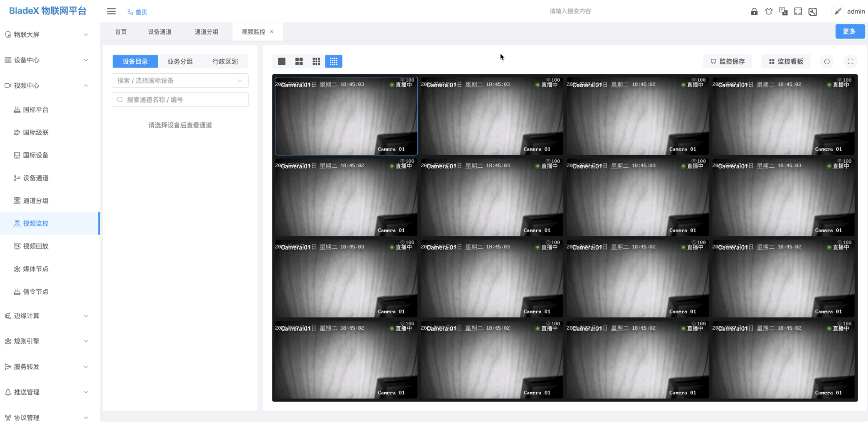Open 信令节点 in the sidebar

[50, 292]
